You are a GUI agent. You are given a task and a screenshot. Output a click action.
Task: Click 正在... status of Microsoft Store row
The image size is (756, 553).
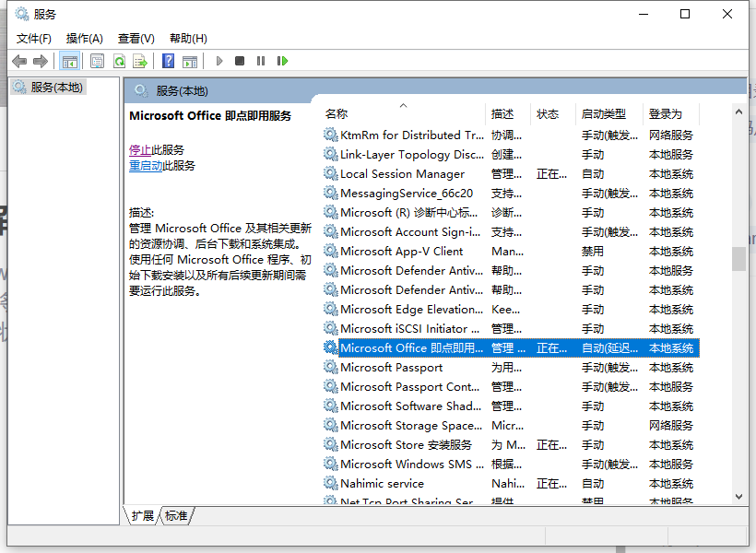click(551, 445)
